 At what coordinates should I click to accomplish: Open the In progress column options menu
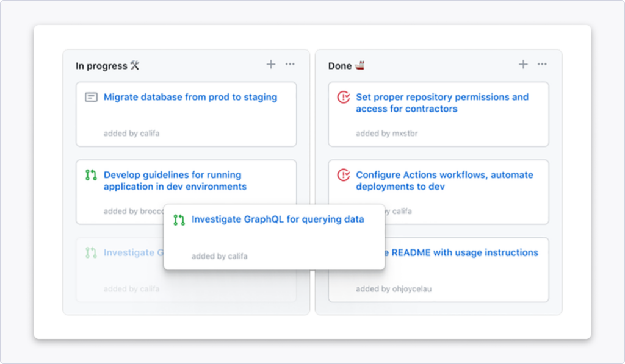[290, 65]
